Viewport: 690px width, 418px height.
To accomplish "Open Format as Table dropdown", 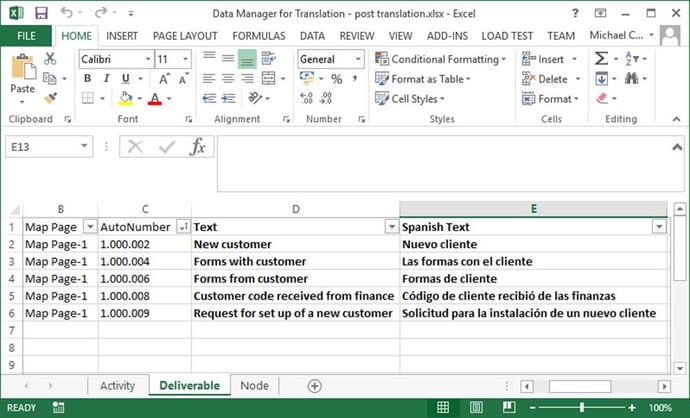I will point(422,79).
